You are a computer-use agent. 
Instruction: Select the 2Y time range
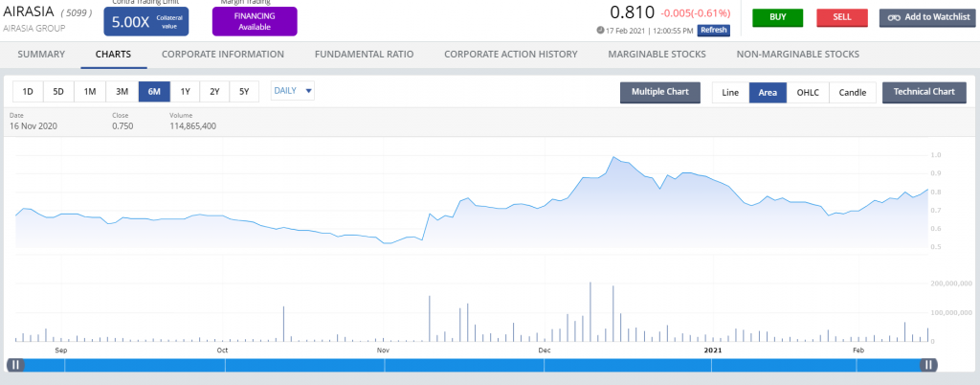[x=214, y=92]
